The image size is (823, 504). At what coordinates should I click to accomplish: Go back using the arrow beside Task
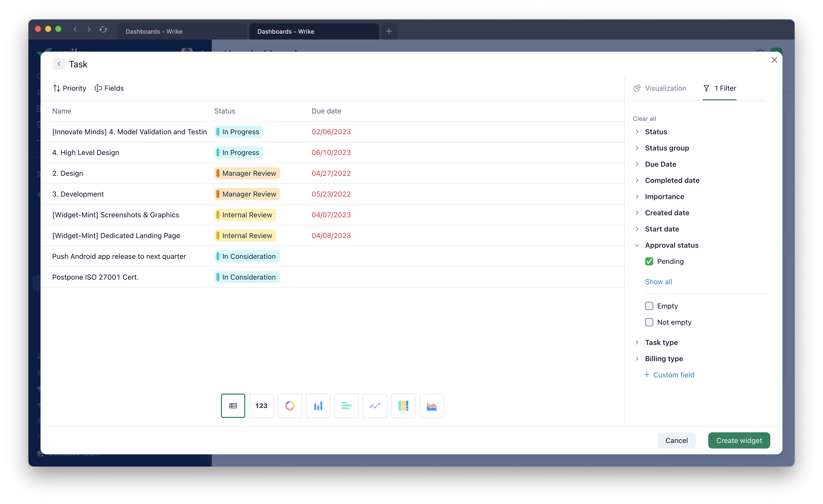click(x=59, y=64)
